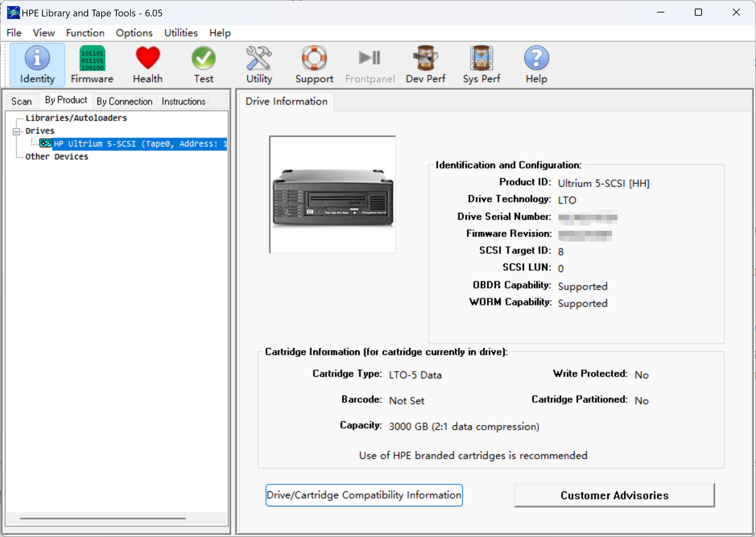756x537 pixels.
Task: Select HP Ultrium 5-SCSI drive entry
Action: (140, 143)
